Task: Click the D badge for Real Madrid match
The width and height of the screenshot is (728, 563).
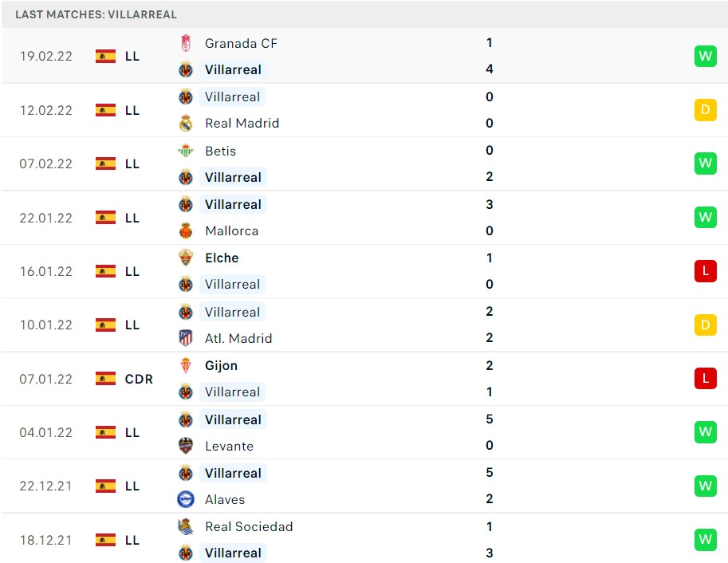Action: coord(705,110)
